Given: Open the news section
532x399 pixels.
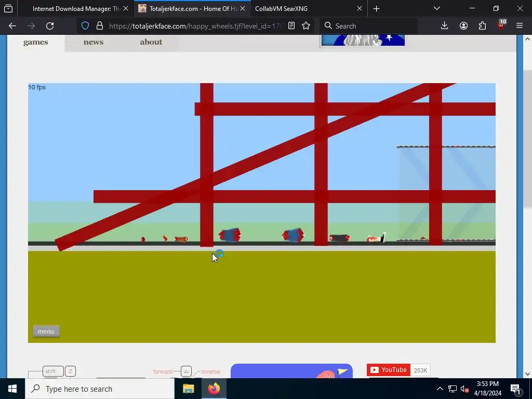Looking at the screenshot, I should pos(94,42).
